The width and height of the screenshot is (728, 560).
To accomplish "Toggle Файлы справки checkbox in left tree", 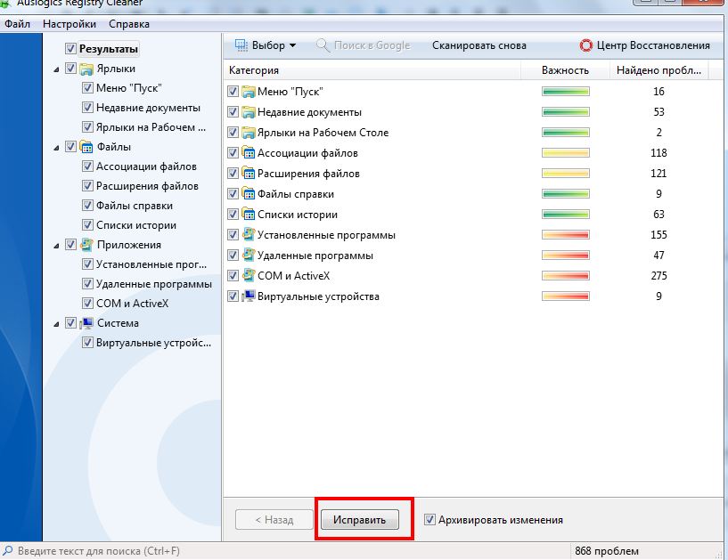I will tap(87, 206).
